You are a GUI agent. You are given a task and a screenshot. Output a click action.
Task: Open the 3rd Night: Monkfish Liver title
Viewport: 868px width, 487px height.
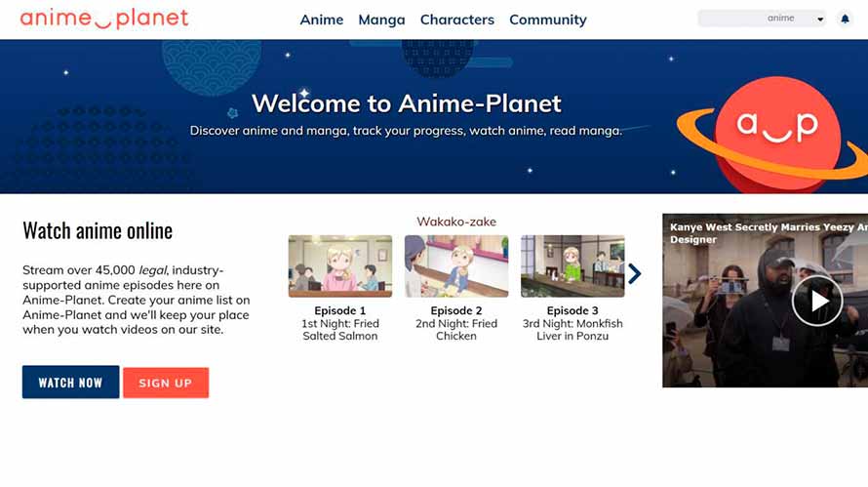coord(572,330)
